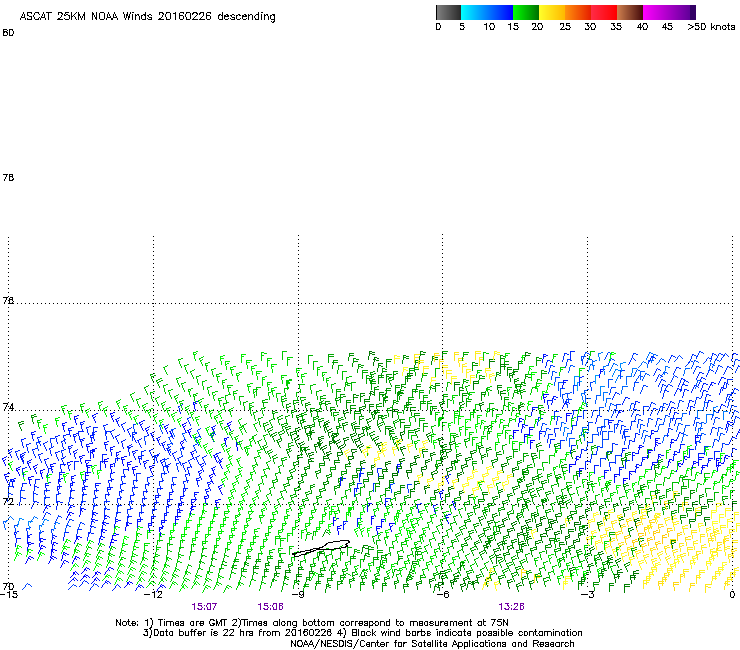Viewport: 740px width, 650px height.
Task: Click the longitude label '-9'
Action: pos(298,595)
